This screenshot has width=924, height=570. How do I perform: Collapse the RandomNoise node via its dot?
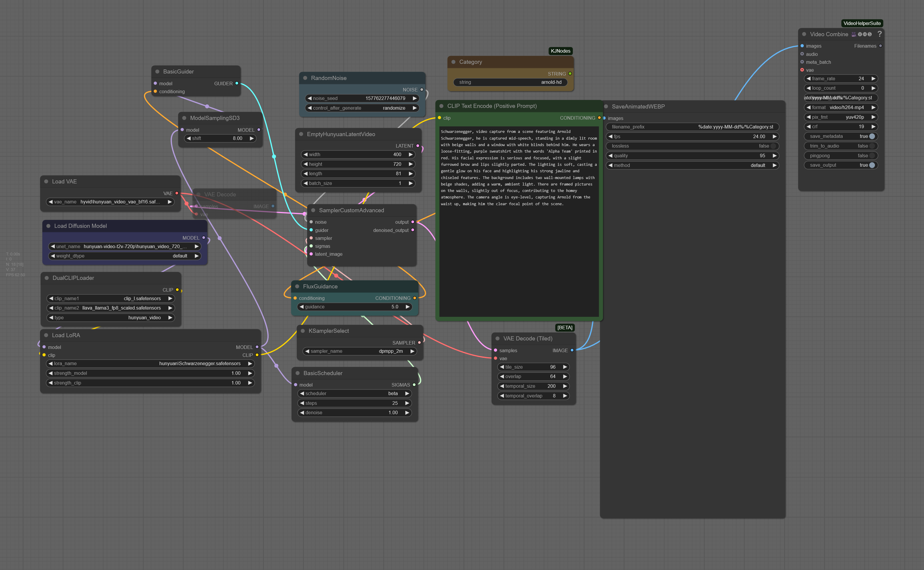pyautogui.click(x=305, y=78)
